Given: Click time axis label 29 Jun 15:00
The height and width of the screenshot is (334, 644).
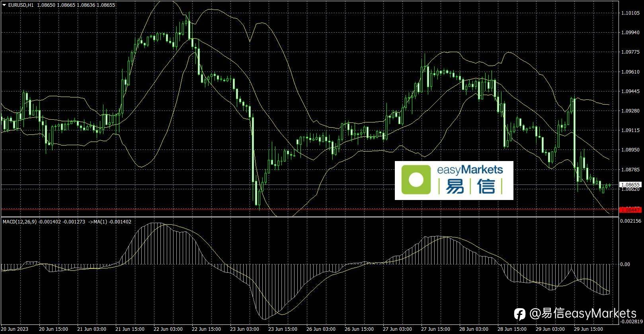Looking at the screenshot, I should click(x=588, y=329).
